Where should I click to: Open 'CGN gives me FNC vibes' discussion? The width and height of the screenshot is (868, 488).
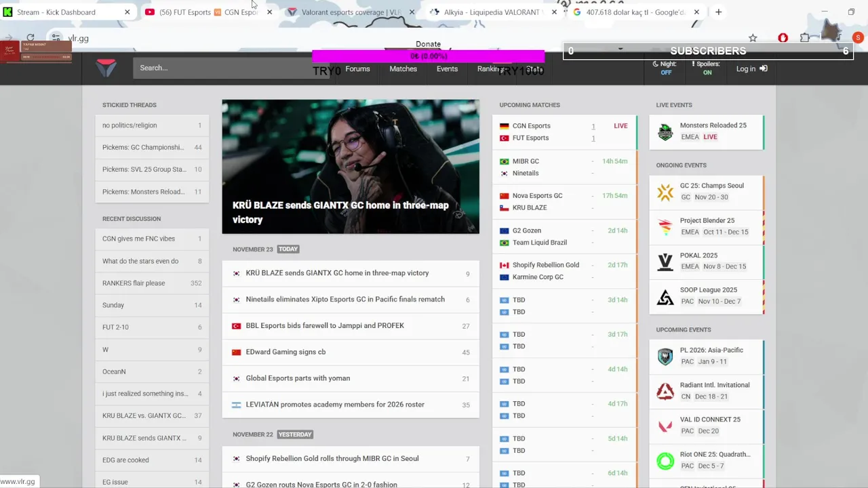(152, 239)
